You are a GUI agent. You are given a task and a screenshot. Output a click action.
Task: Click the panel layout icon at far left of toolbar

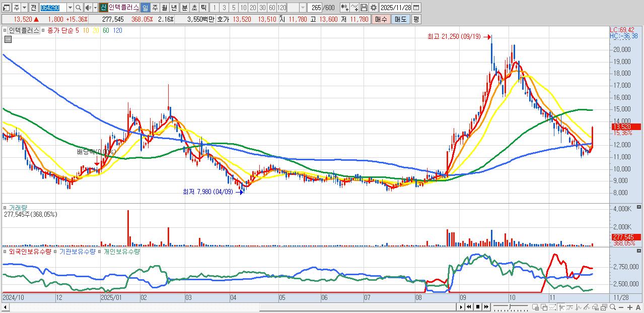6,8
